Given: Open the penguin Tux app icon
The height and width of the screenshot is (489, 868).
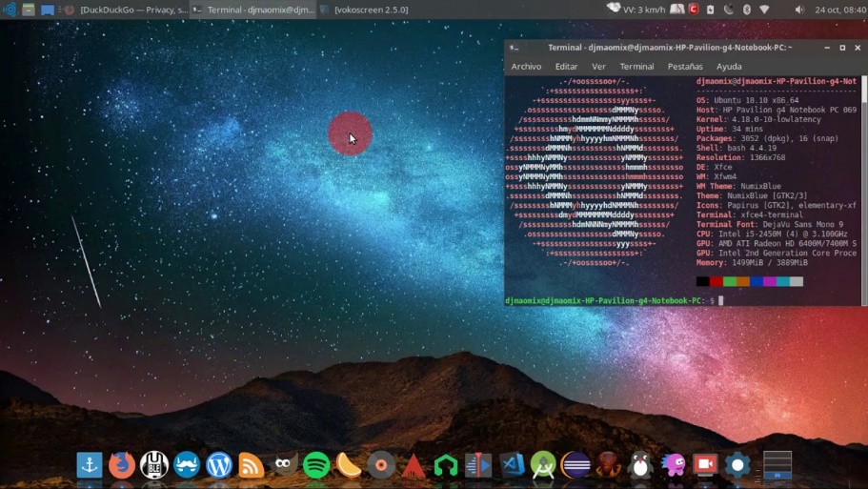Looking at the screenshot, I should tap(640, 465).
